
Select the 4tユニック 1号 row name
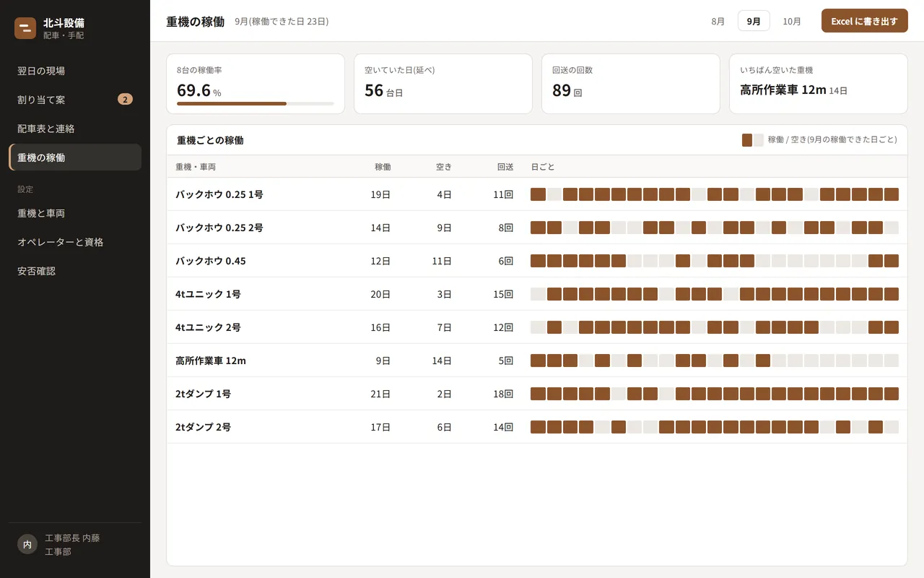208,294
